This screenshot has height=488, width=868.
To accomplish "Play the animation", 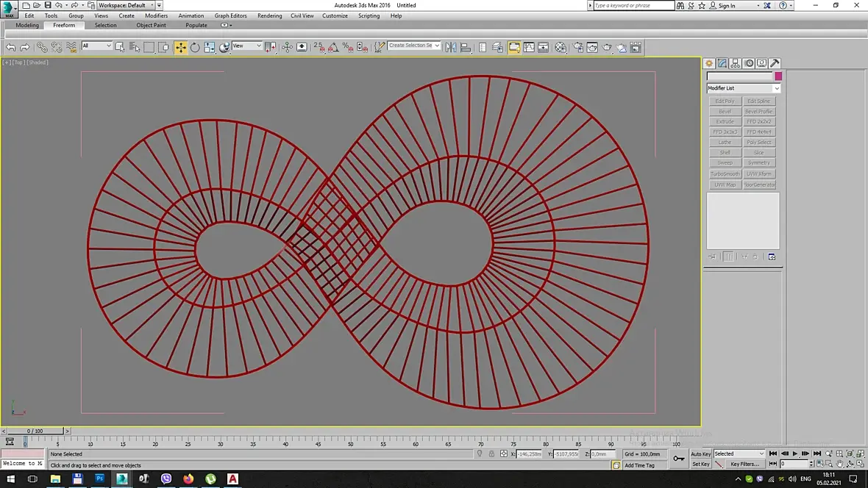I will (x=795, y=454).
